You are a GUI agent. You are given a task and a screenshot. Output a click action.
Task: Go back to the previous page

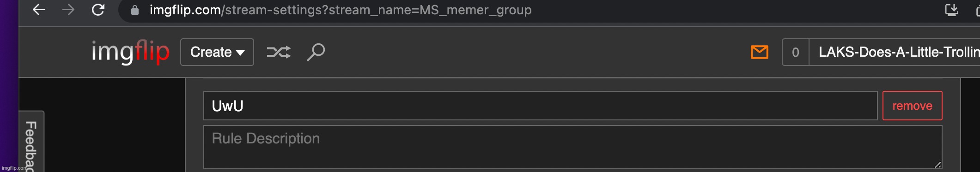click(x=39, y=10)
